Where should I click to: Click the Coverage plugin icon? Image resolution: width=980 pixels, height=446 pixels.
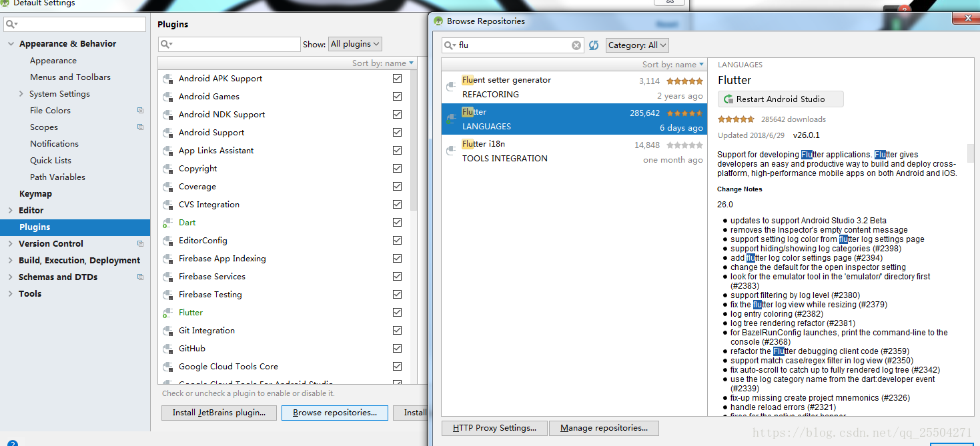[168, 187]
